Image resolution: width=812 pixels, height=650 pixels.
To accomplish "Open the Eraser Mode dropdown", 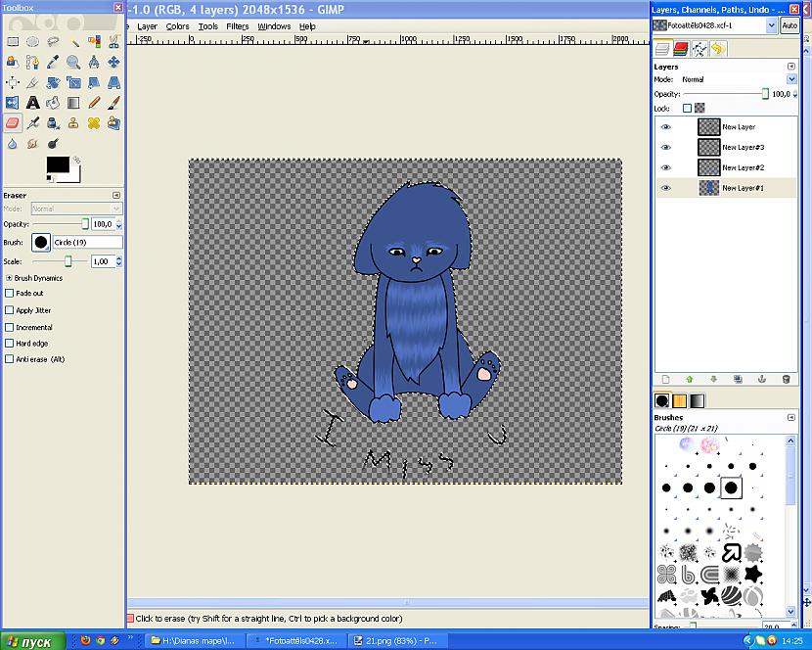I will point(76,209).
